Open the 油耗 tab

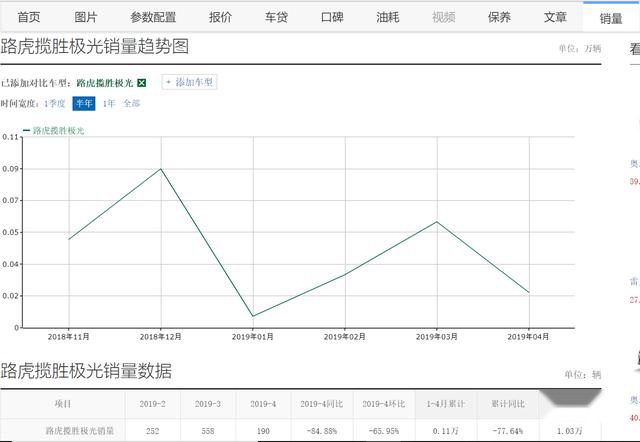[388, 17]
